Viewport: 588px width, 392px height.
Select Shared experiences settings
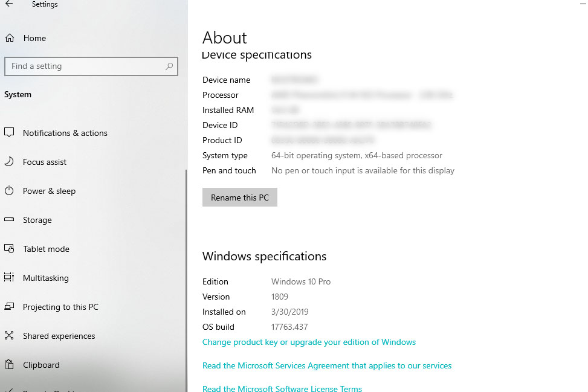[59, 336]
